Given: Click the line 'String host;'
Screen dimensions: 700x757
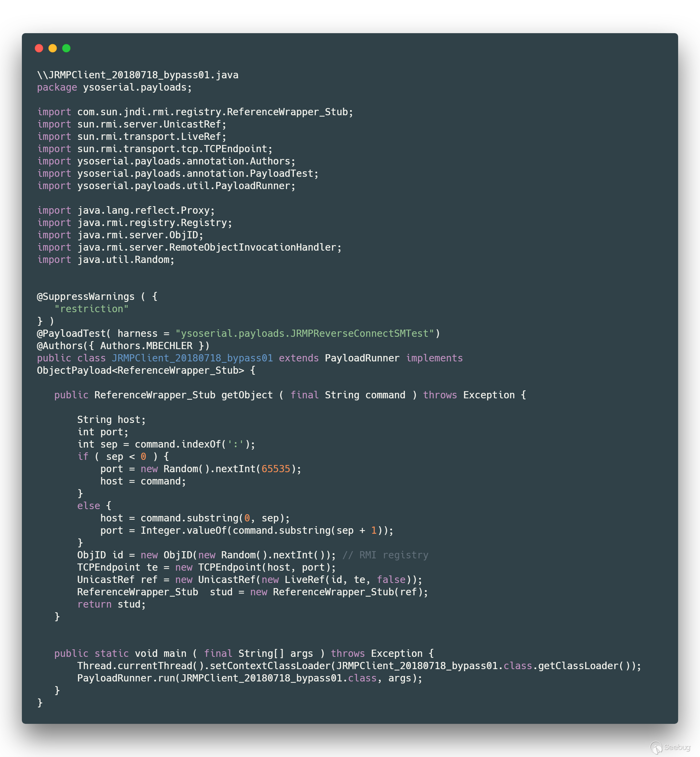Looking at the screenshot, I should click(x=112, y=420).
